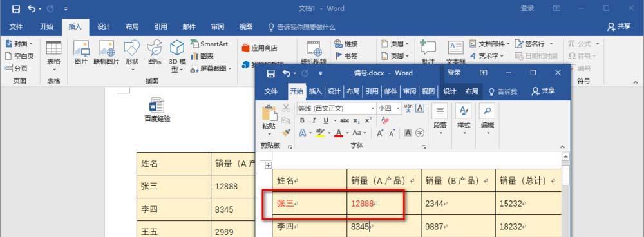Insert 联机视频 online video
This screenshot has width=644, height=237.
click(x=313, y=53)
